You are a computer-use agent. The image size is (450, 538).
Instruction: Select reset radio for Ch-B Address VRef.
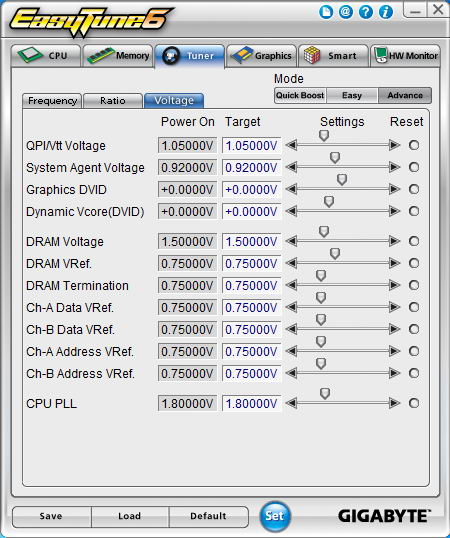(414, 373)
